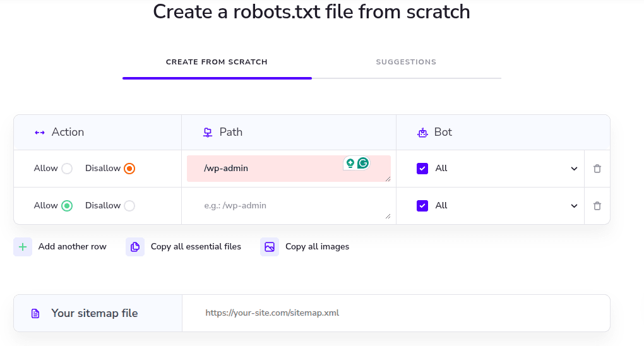644x346 pixels.
Task: Delete the second empty rule row
Action: (x=597, y=206)
